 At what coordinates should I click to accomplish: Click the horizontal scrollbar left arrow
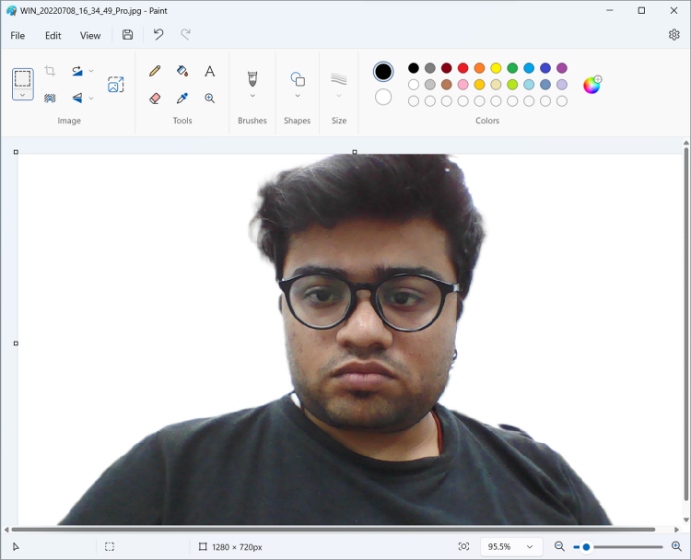pyautogui.click(x=6, y=529)
